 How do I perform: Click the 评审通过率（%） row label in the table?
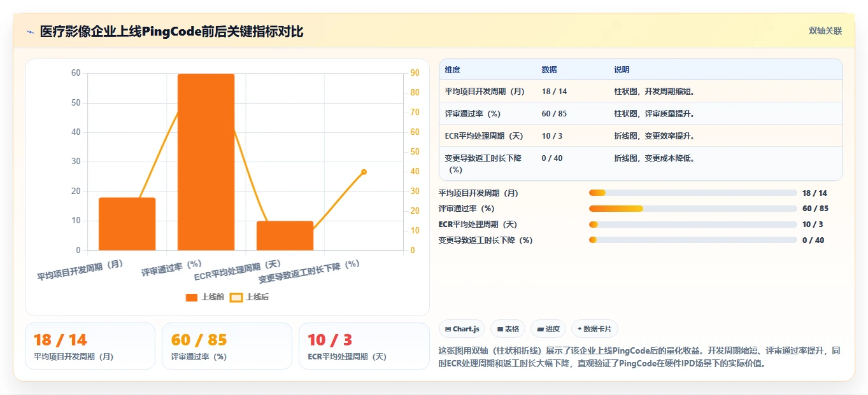(x=474, y=114)
